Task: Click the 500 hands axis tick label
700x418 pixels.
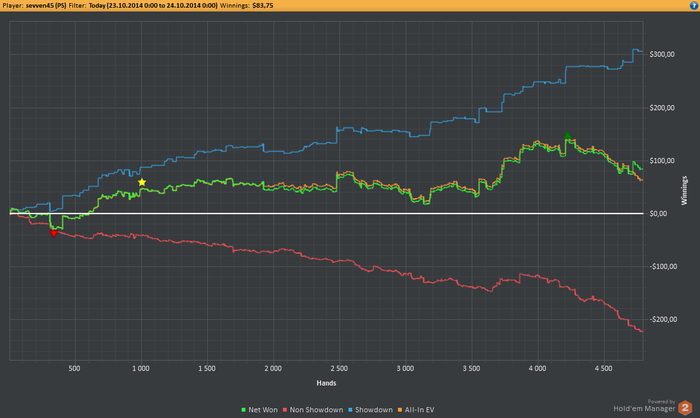Action: coord(75,368)
